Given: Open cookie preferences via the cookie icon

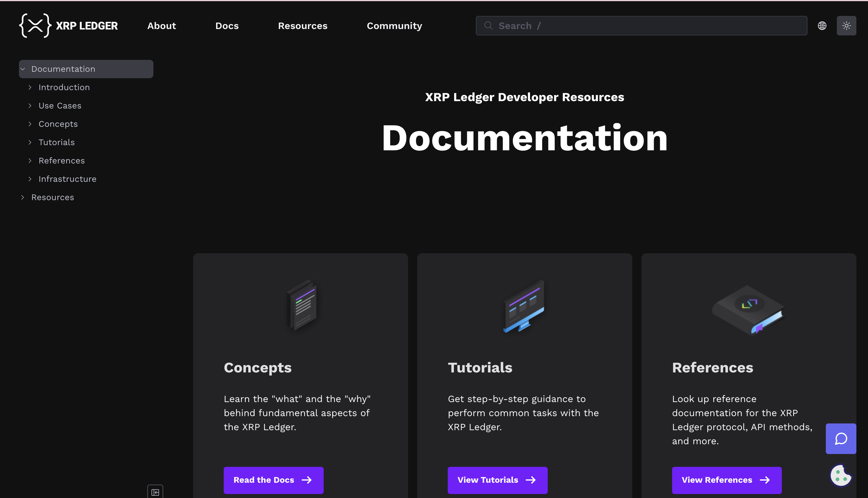Looking at the screenshot, I should click(x=841, y=475).
